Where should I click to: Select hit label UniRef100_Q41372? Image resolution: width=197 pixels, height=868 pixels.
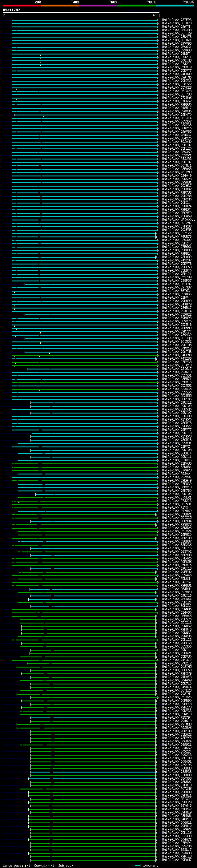click(177, 660)
